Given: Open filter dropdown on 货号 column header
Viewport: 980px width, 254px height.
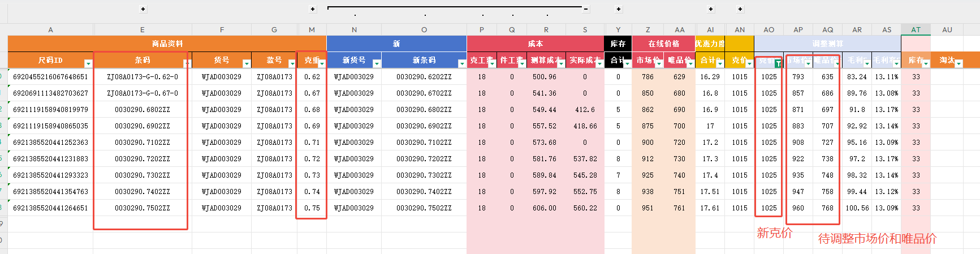Looking at the screenshot, I should pos(246,63).
